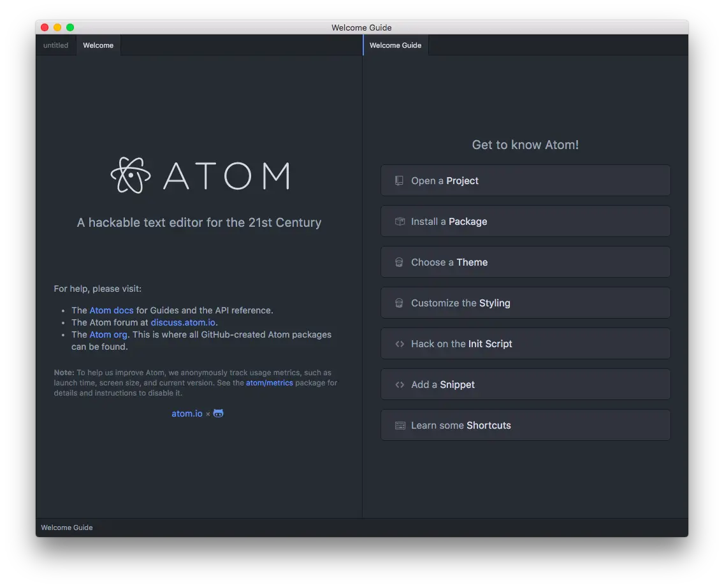Click the package box icon beside Install a Package
The height and width of the screenshot is (588, 724).
point(400,222)
